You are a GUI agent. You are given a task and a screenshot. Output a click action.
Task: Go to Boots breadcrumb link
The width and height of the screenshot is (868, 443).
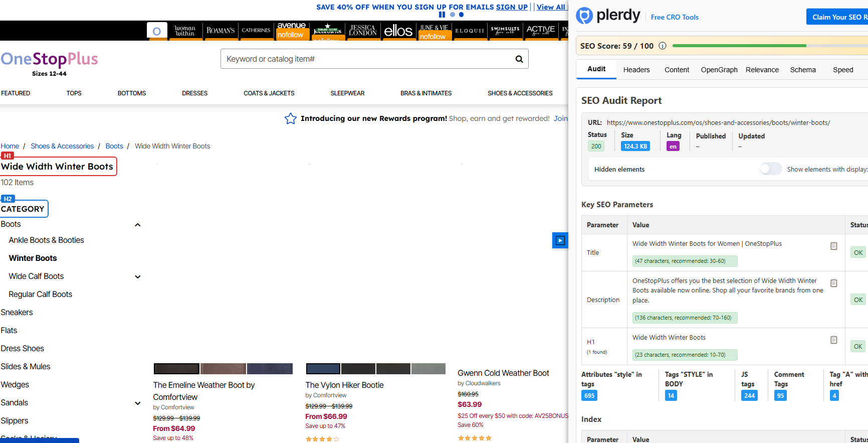click(x=114, y=146)
